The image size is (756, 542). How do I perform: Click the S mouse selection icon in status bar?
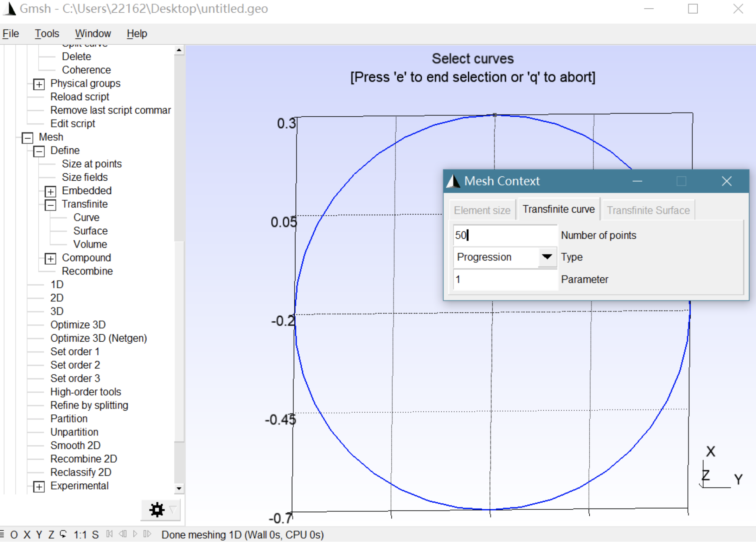(x=95, y=535)
